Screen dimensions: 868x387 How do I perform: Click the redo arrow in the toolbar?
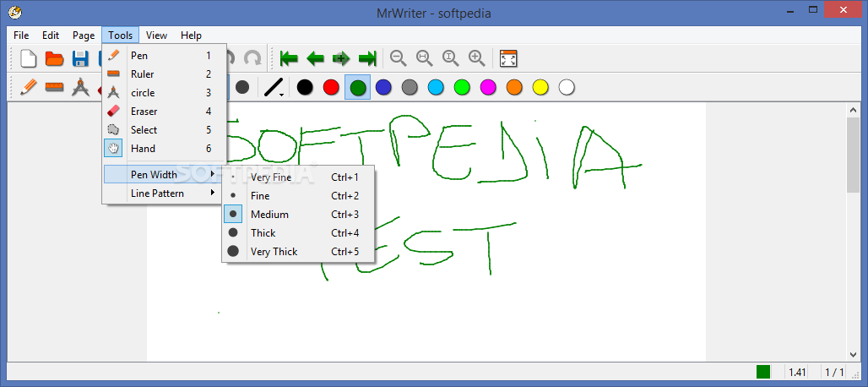(252, 58)
